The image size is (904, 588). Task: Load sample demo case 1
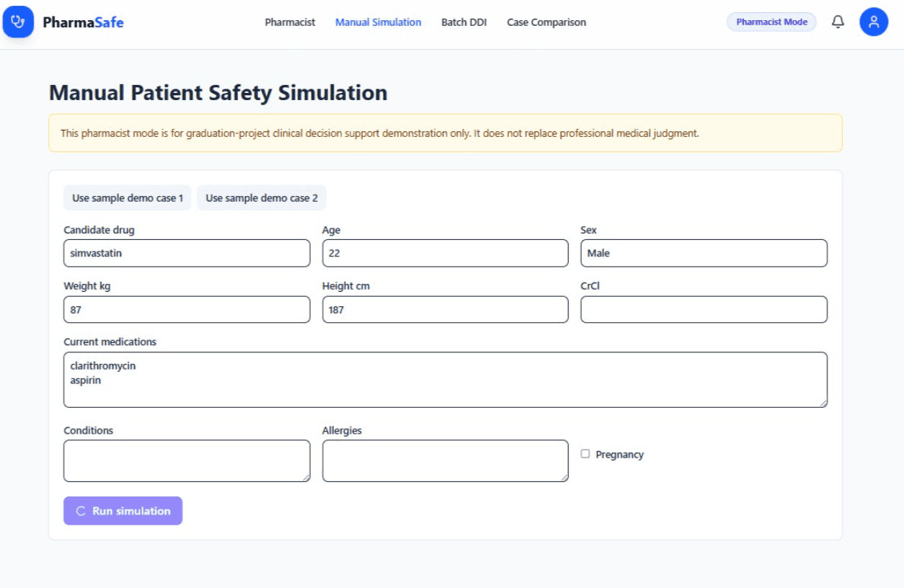coord(128,197)
